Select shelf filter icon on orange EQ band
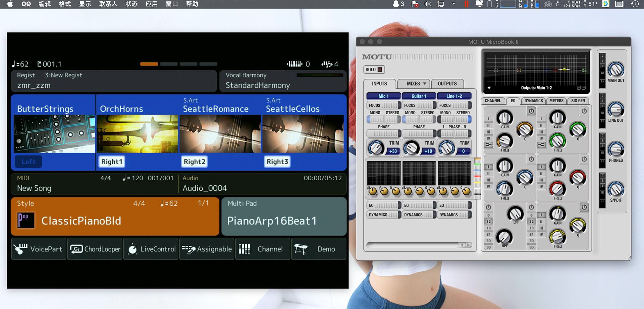Screen dimensions: 644x309 click(x=488, y=145)
